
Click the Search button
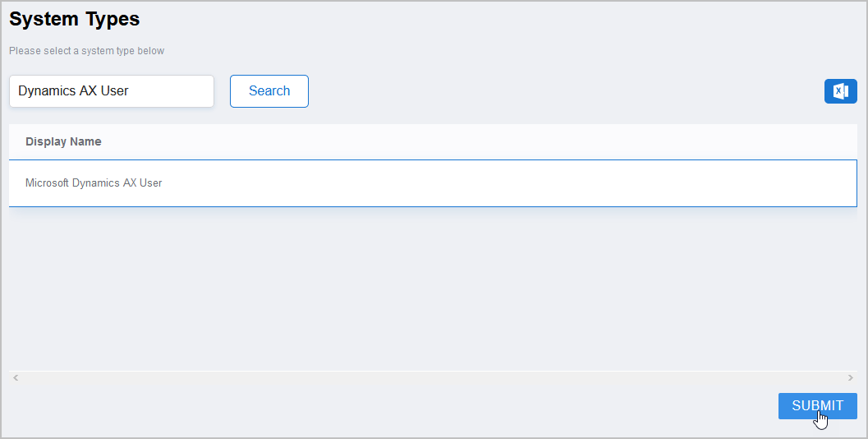point(269,91)
